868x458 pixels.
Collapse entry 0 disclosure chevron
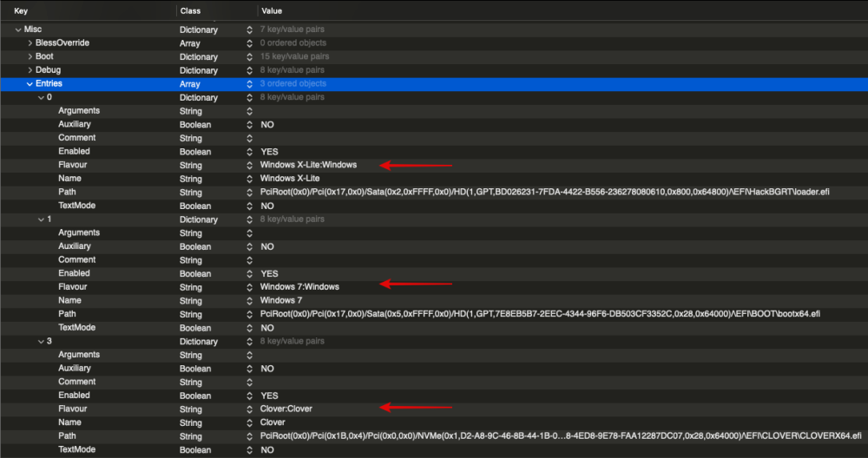pyautogui.click(x=41, y=97)
